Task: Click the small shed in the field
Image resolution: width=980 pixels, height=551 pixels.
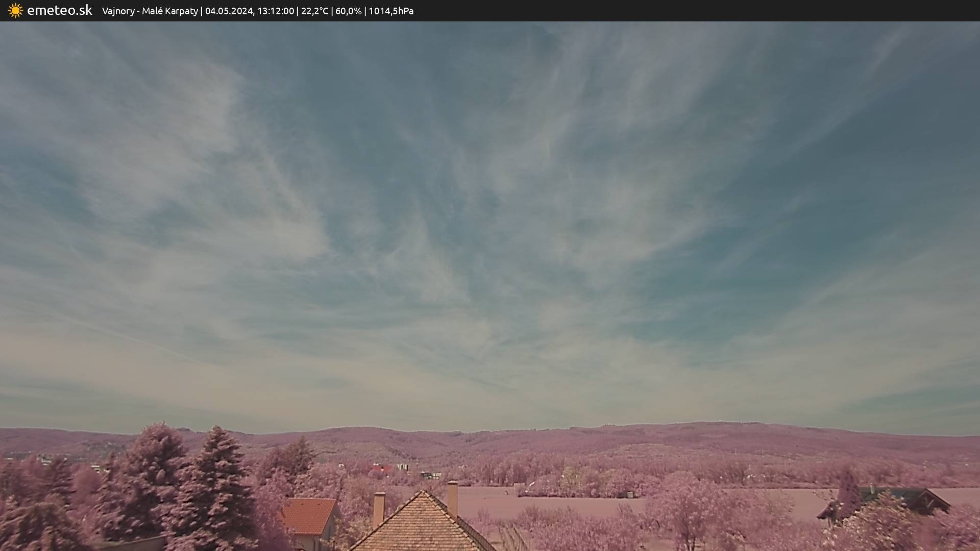Action: tap(630, 494)
